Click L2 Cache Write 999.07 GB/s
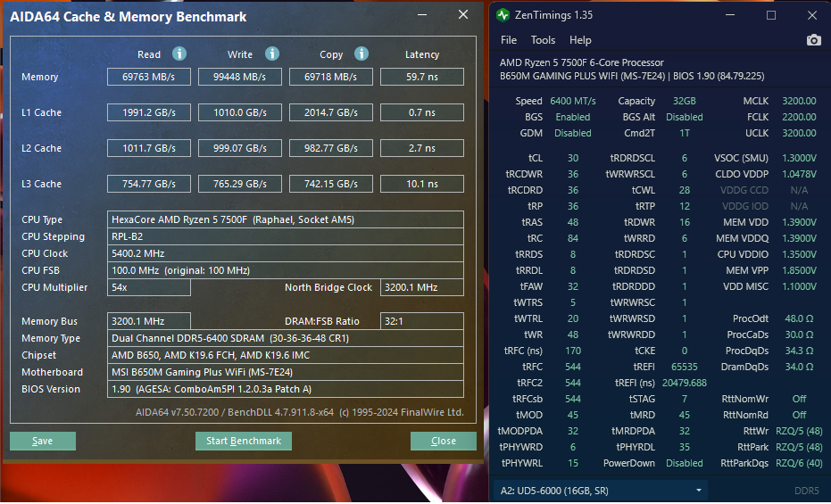Image resolution: width=831 pixels, height=504 pixels. point(240,148)
